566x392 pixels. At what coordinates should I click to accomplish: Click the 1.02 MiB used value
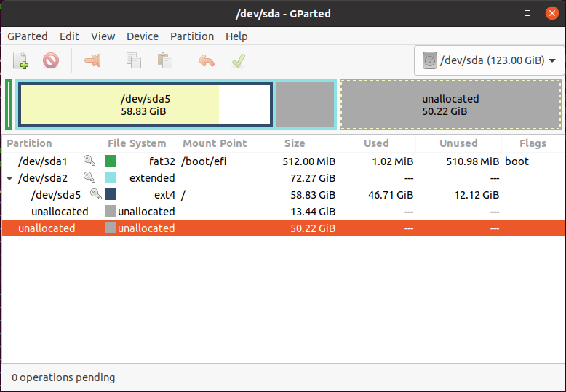coord(392,161)
